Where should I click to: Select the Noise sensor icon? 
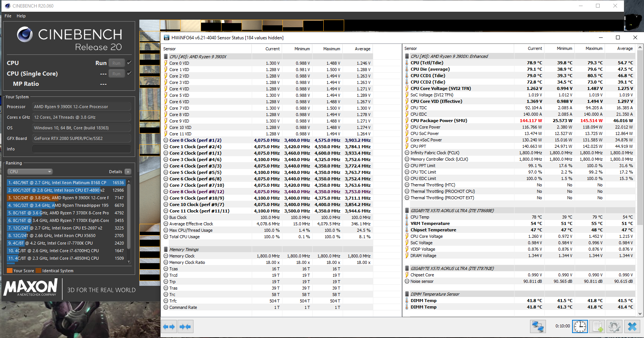407,281
